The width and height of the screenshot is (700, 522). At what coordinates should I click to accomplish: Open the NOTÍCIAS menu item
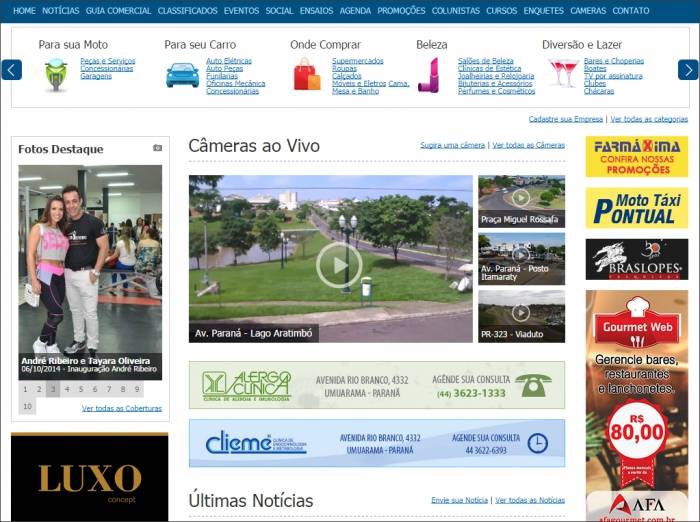(x=61, y=11)
